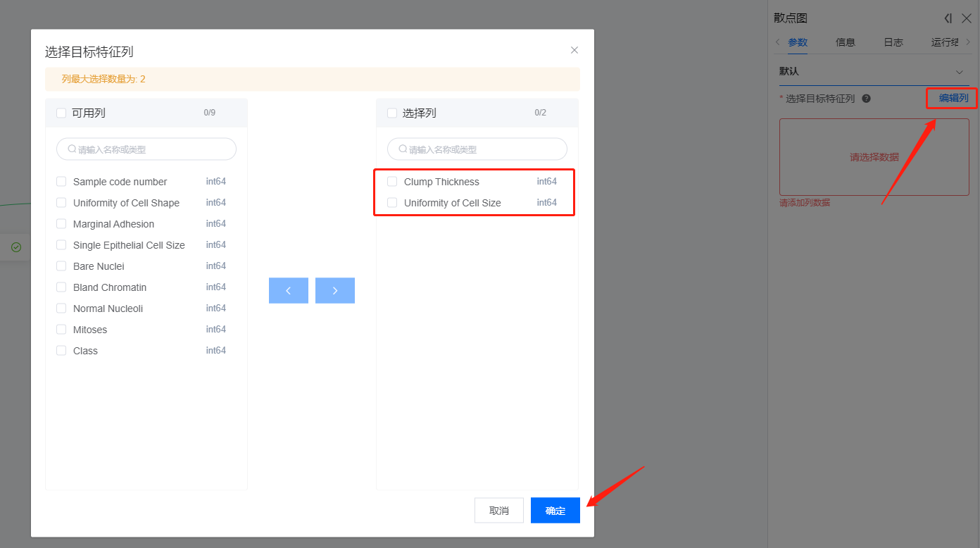The image size is (980, 548).
Task: Click the help icon beside 选择目标特征列
Action: coord(867,99)
